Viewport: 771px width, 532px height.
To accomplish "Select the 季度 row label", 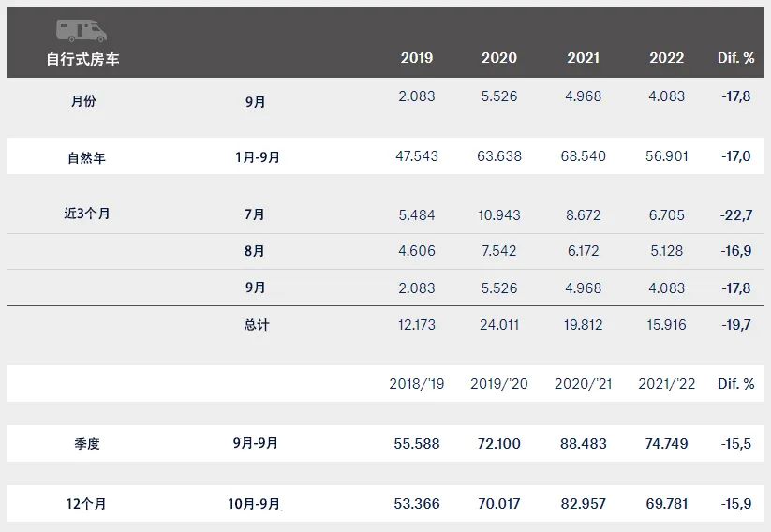I will (x=87, y=444).
